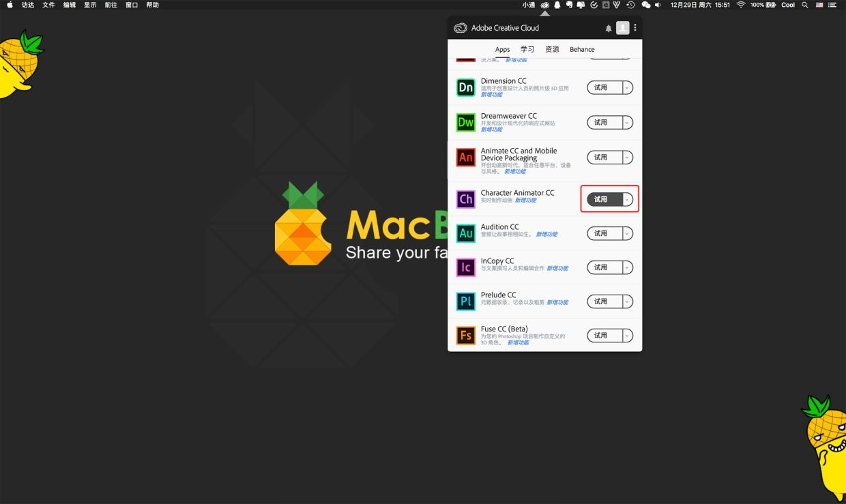
Task: Expand the dropdown arrow beside Fuse CC 试用
Action: coord(628,336)
